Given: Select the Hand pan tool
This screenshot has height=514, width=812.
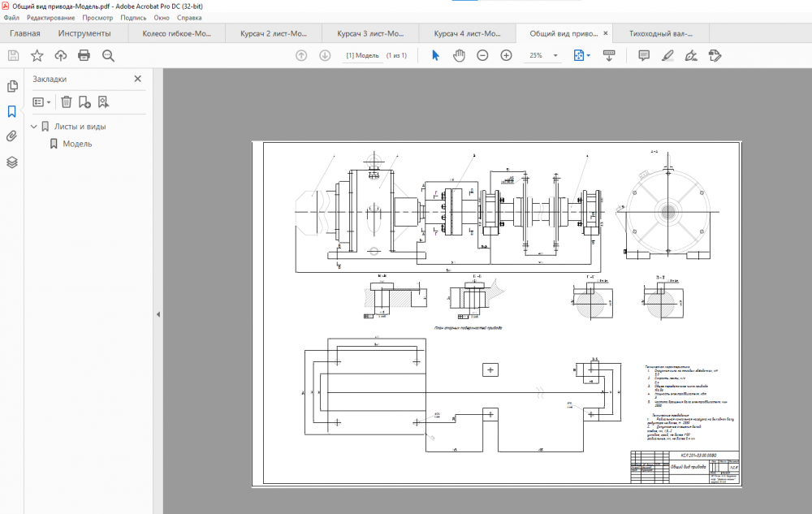Looking at the screenshot, I should point(459,55).
